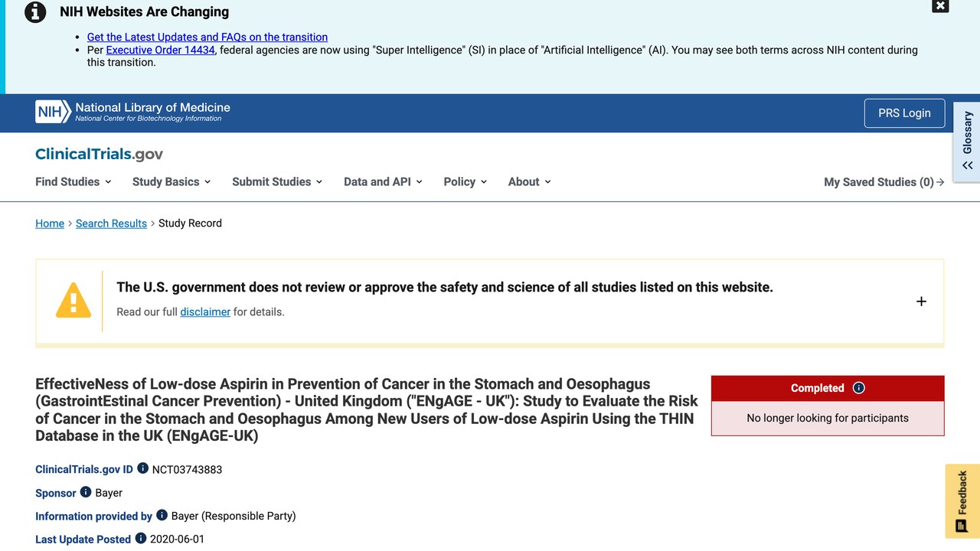Open the Find Studies menu

(x=73, y=182)
